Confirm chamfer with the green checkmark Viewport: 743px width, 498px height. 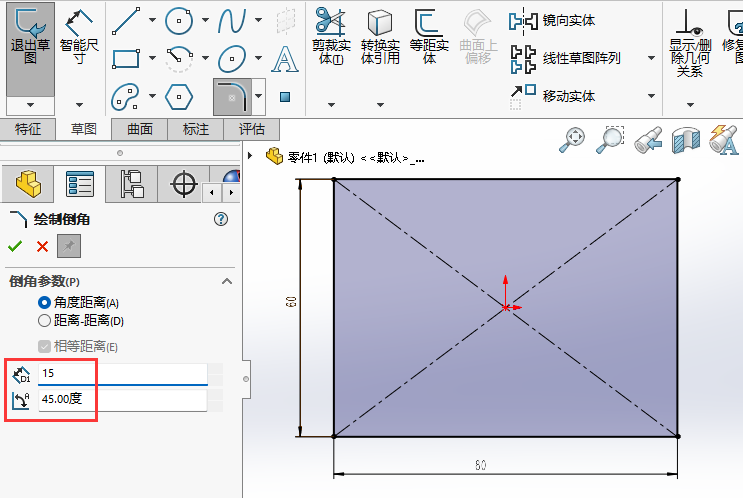point(15,246)
